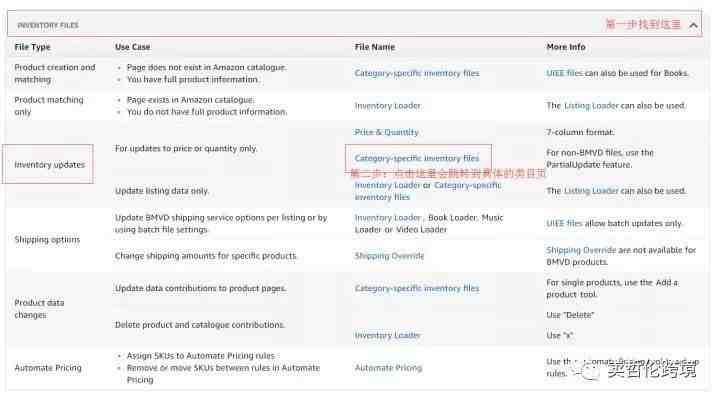
Task: Open the Book Loader link
Action: click(451, 217)
